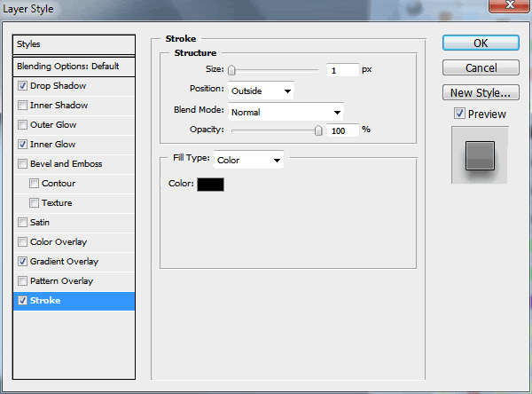This screenshot has width=532, height=394.
Task: Enable the Outer Glow checkbox
Action: coord(22,125)
